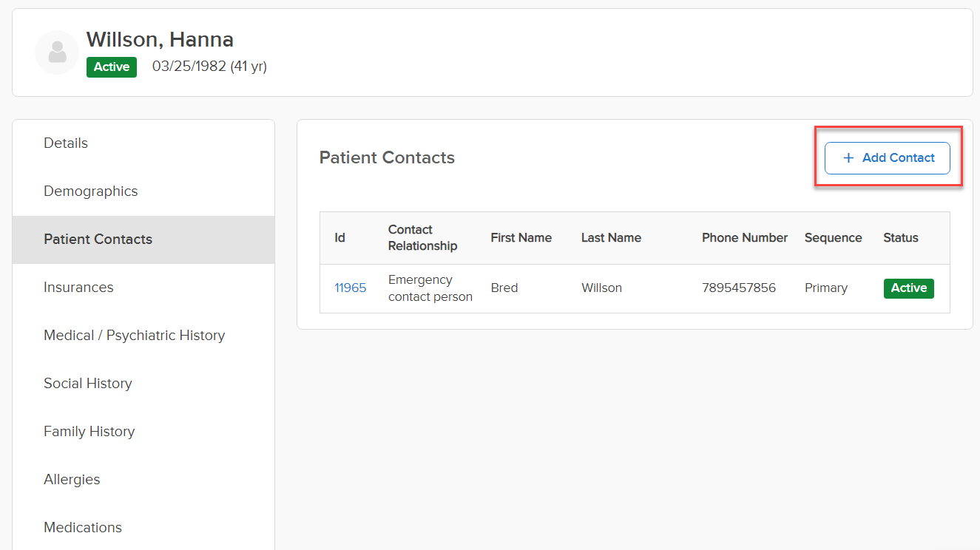This screenshot has height=550, width=980.
Task: Click the green Active badge under patient name
Action: click(x=112, y=67)
